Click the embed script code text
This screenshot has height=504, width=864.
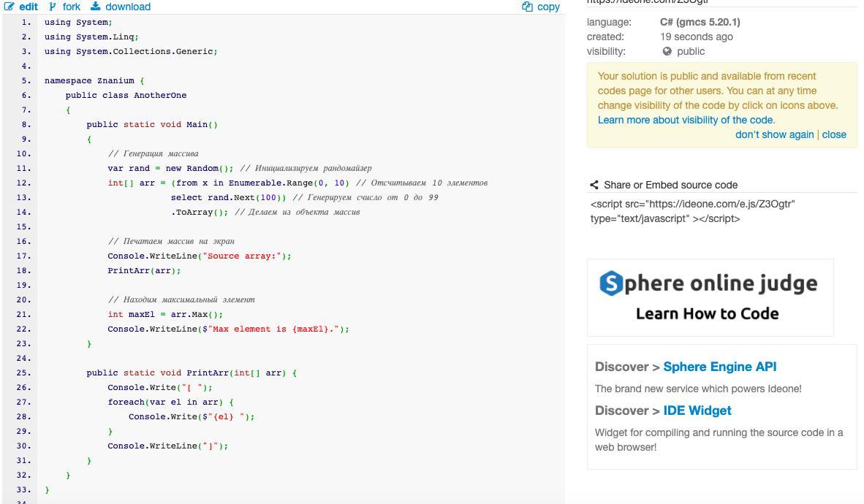[x=691, y=211]
